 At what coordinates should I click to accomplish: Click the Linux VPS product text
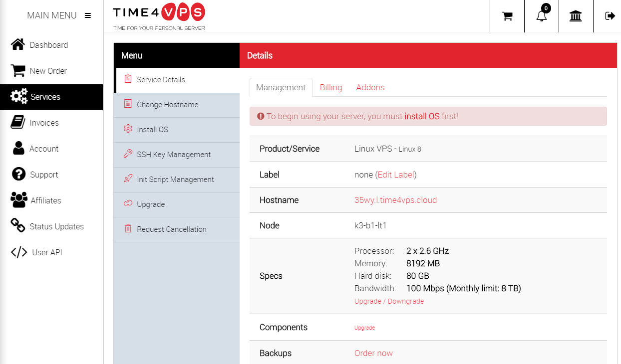pos(374,149)
